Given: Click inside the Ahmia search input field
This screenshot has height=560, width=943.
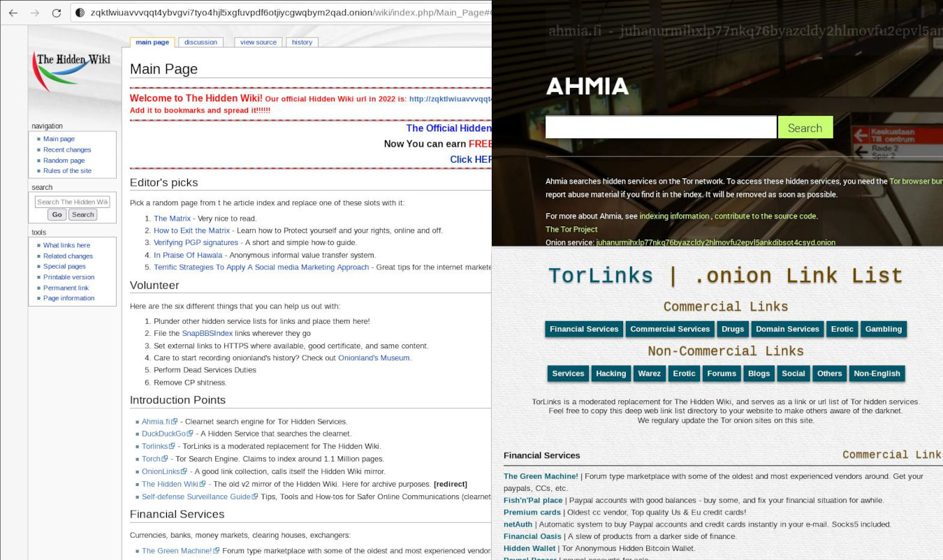Looking at the screenshot, I should (660, 127).
